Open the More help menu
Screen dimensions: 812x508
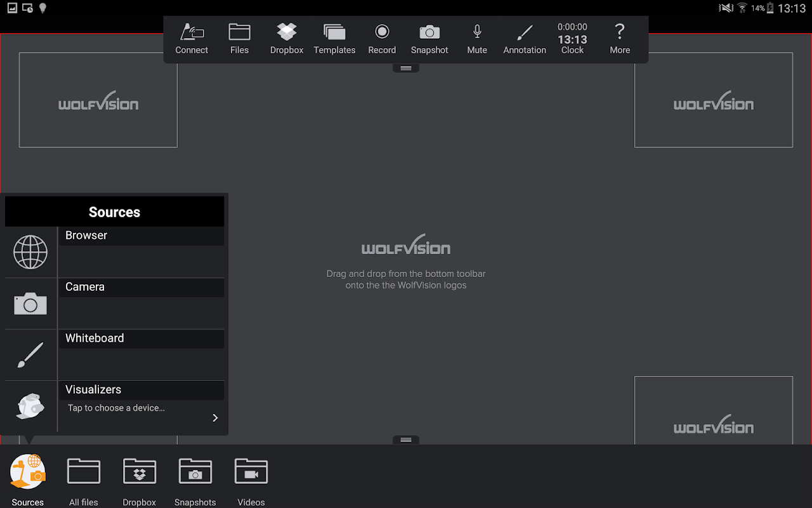point(620,39)
